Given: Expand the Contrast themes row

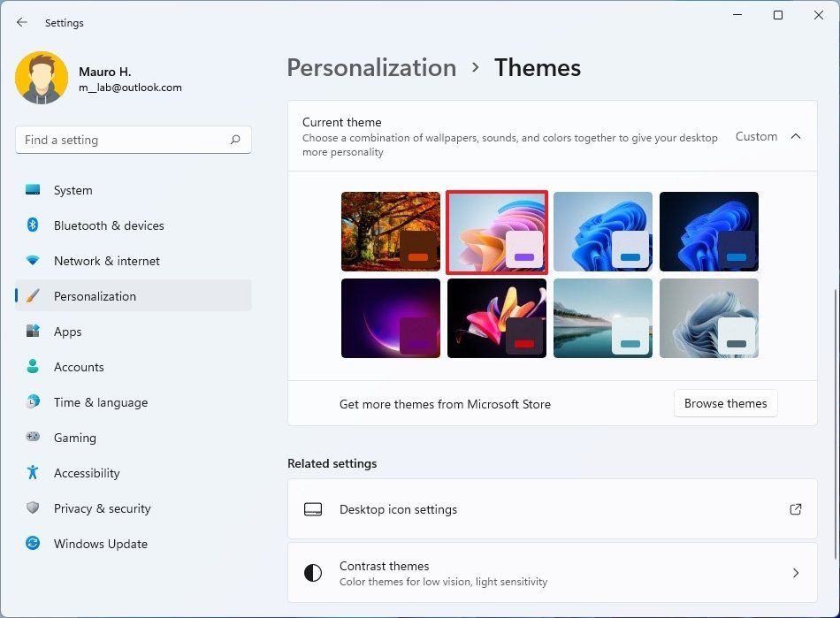Looking at the screenshot, I should pos(795,572).
